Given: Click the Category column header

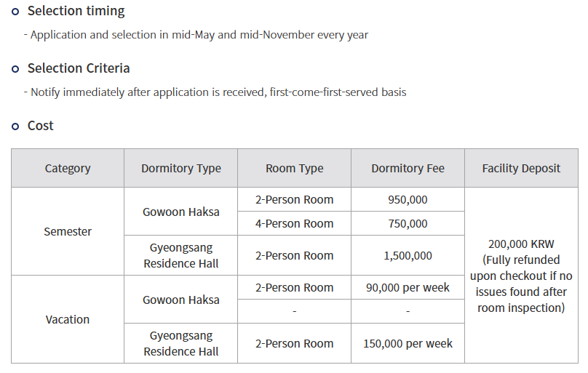Looking at the screenshot, I should coord(68,169).
